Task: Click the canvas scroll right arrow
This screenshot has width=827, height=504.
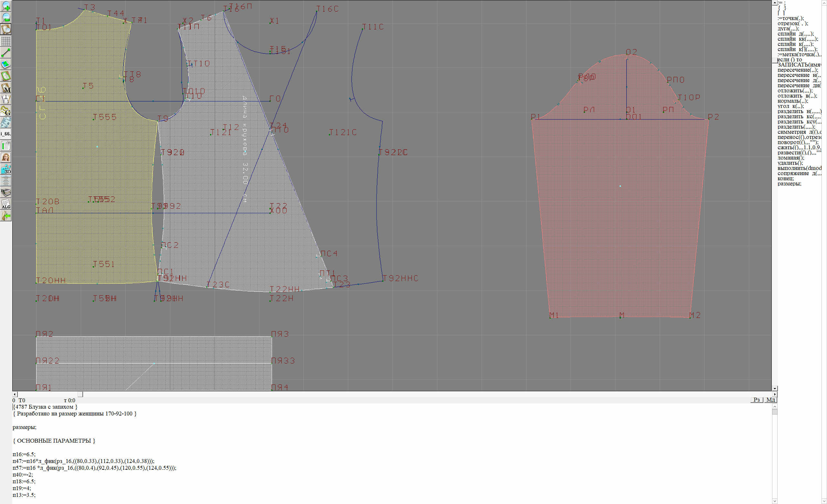Action: click(x=775, y=394)
